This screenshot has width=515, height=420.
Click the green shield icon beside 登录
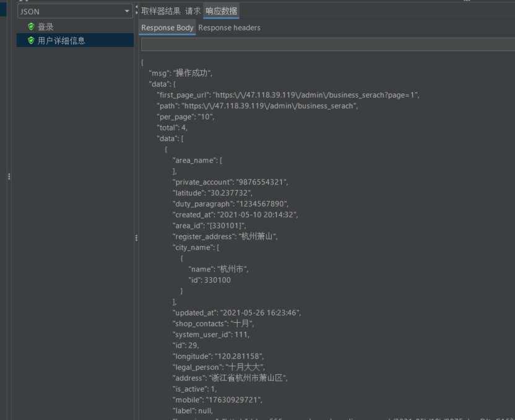31,27
